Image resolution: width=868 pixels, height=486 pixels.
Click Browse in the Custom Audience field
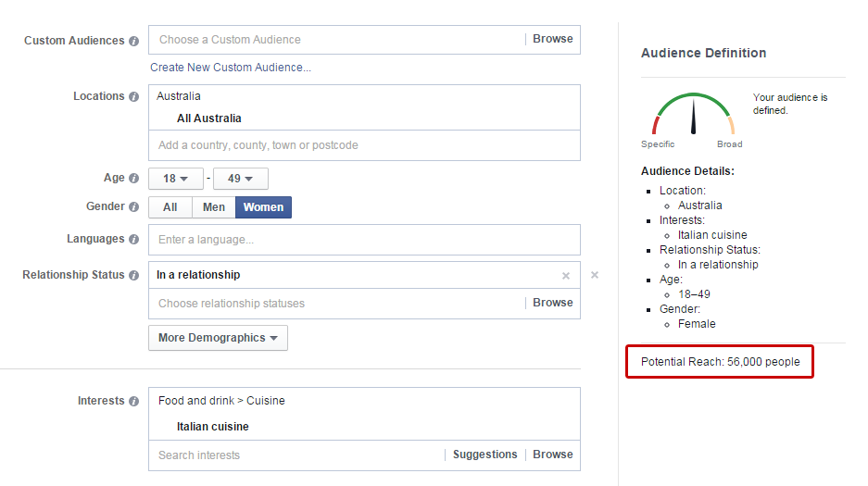pyautogui.click(x=552, y=39)
